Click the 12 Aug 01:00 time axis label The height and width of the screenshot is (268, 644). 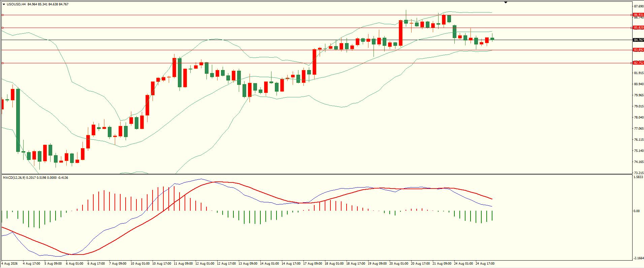[x=204, y=264]
